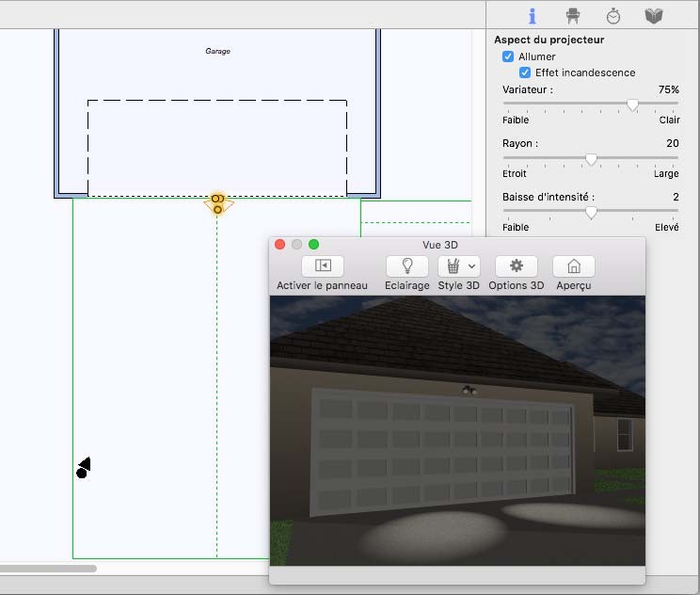Select the black camera marker on plan
The width and height of the screenshot is (700, 595).
(x=84, y=468)
